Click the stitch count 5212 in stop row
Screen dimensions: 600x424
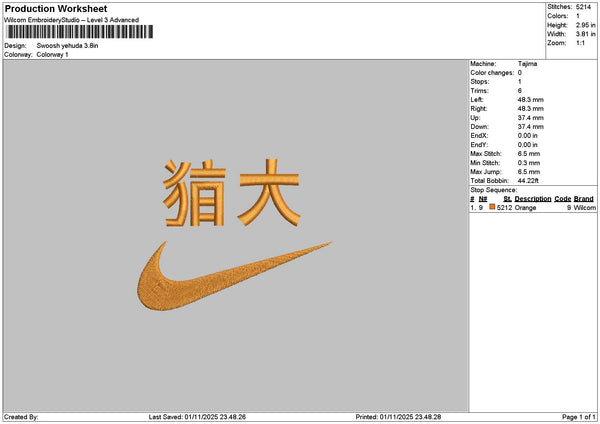point(504,208)
